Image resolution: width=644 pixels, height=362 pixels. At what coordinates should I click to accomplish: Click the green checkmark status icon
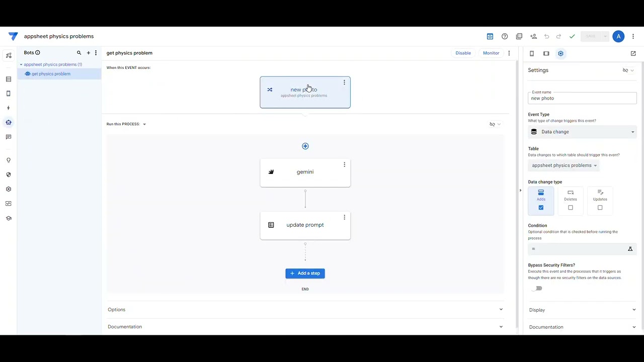click(x=572, y=36)
